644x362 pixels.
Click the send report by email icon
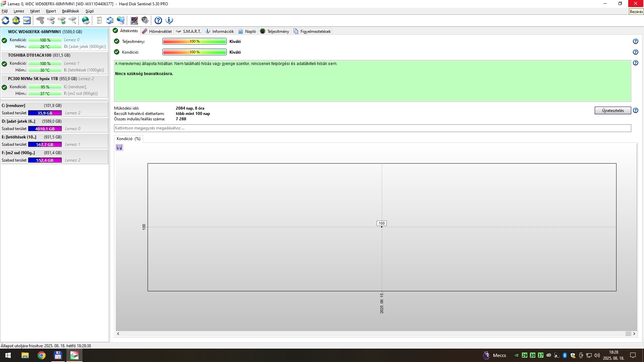[110, 20]
